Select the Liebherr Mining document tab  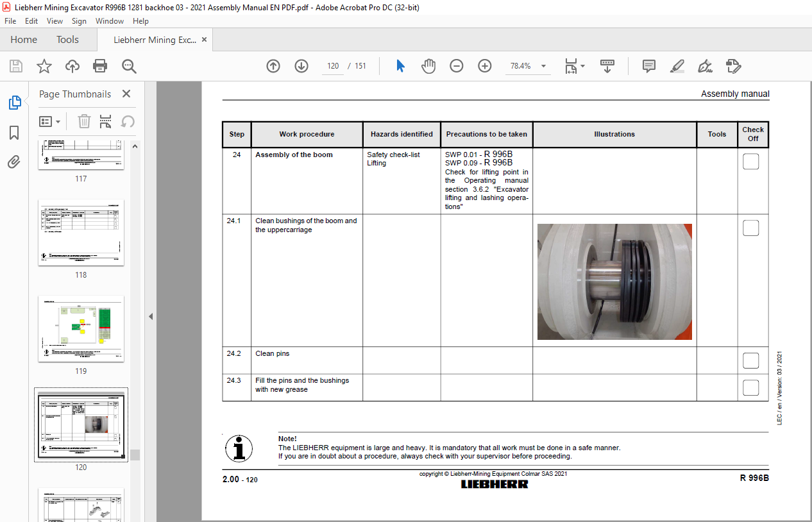pyautogui.click(x=155, y=39)
